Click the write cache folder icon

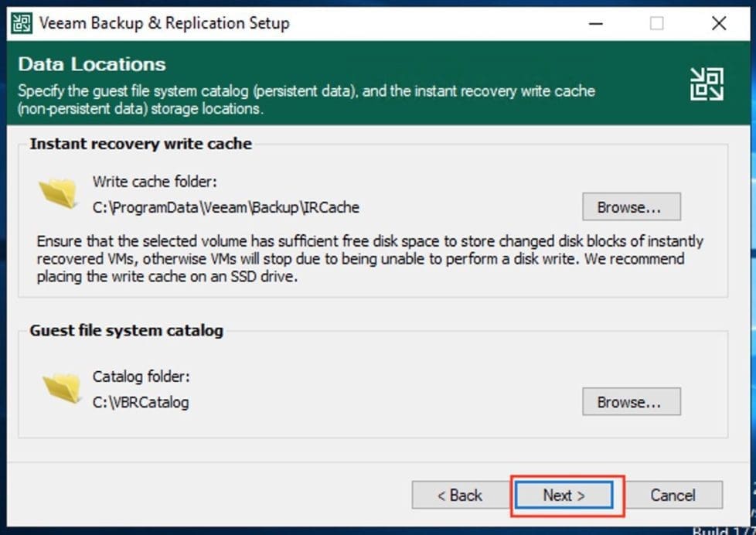point(59,193)
